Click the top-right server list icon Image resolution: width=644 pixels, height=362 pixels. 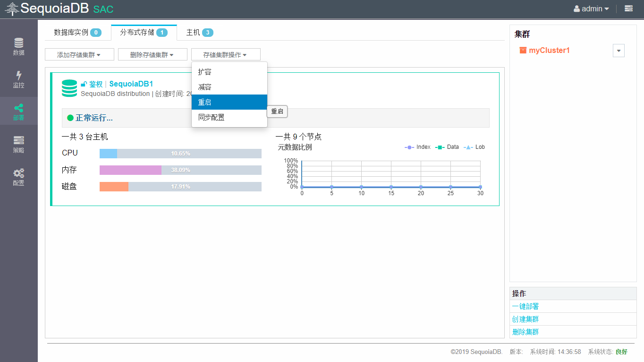pyautogui.click(x=628, y=9)
